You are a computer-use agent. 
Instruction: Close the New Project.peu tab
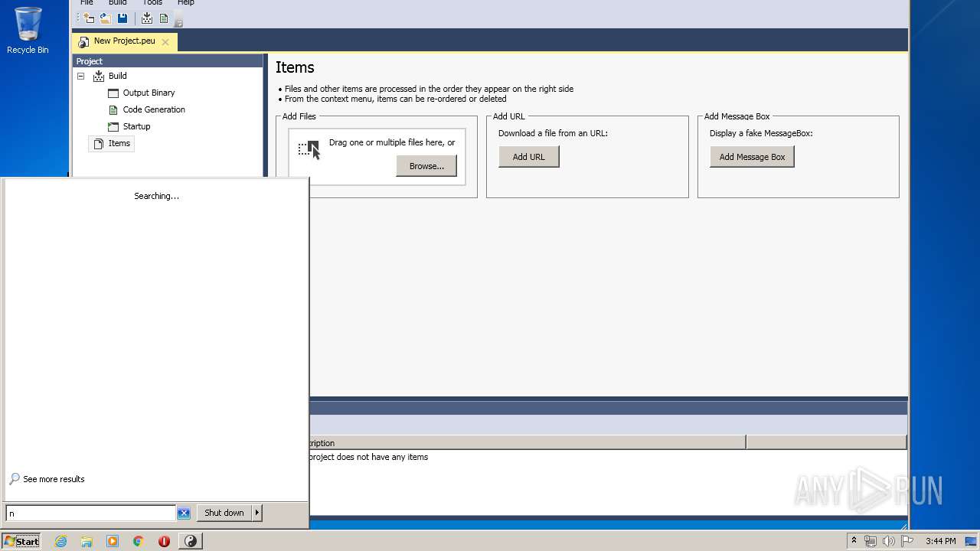click(165, 42)
